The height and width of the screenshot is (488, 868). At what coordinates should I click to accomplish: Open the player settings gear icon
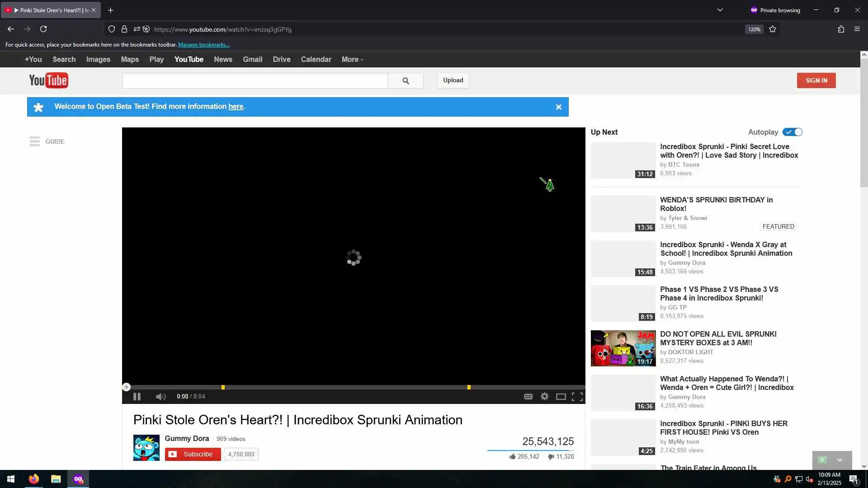(545, 396)
